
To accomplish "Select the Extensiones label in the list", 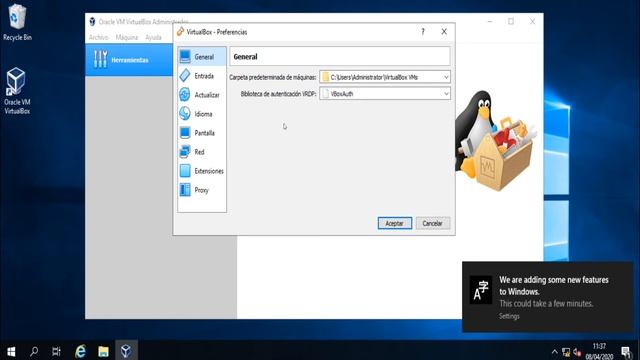I will coord(209,171).
